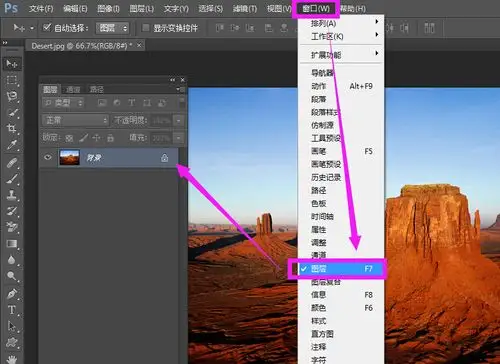Collapse the Layers panel with double arrows
Viewport: 500px width, 364px height.
(x=172, y=80)
